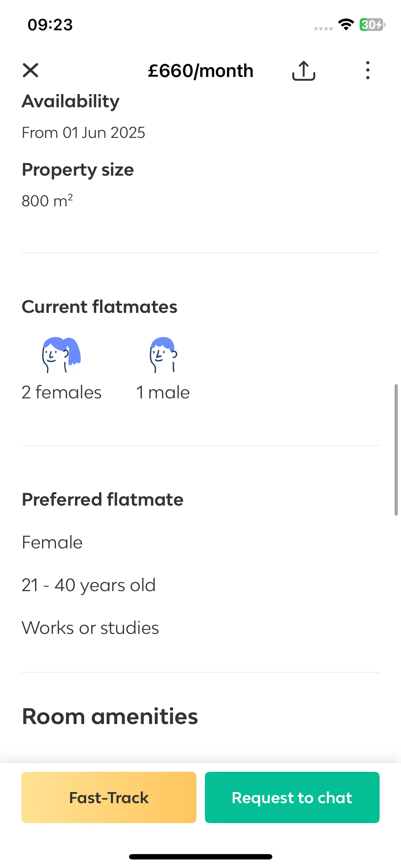Tap the Request to chat button

(x=292, y=797)
